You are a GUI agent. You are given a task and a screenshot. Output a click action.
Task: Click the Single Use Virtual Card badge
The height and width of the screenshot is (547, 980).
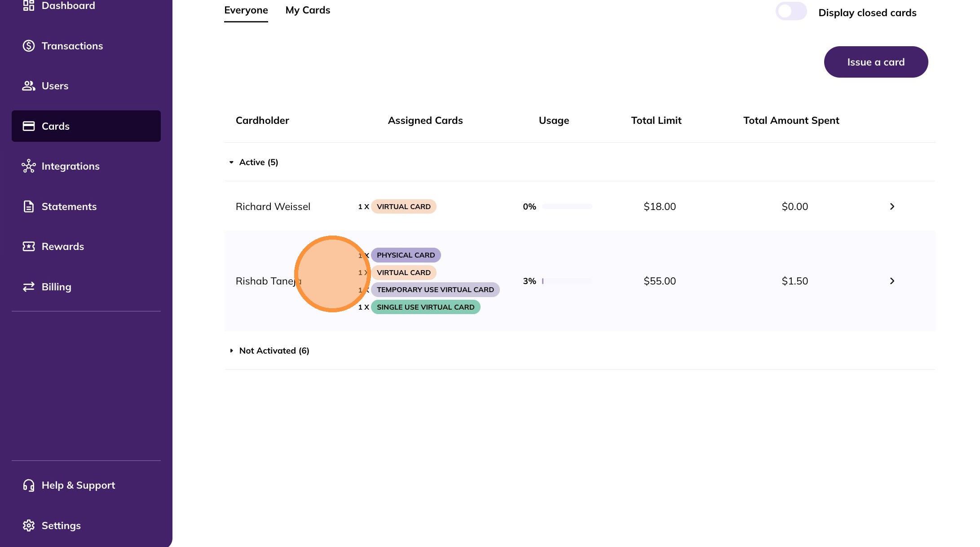pyautogui.click(x=425, y=307)
